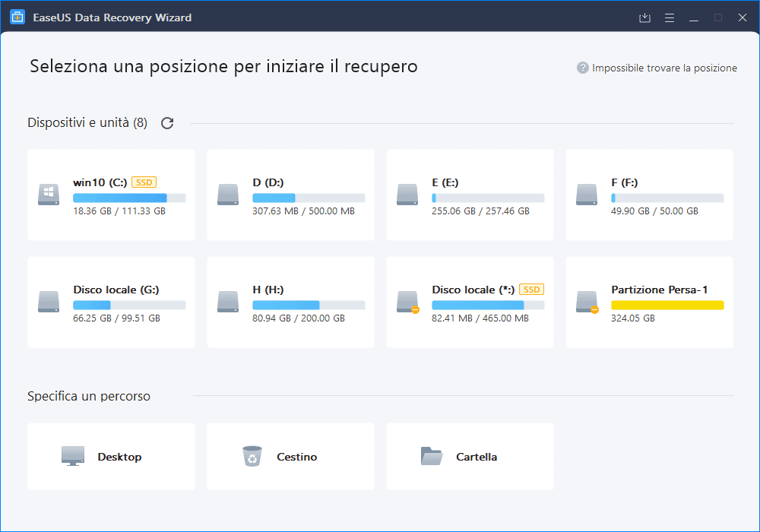Click the Disco locale (G:) name
The height and width of the screenshot is (532, 760).
coord(116,290)
